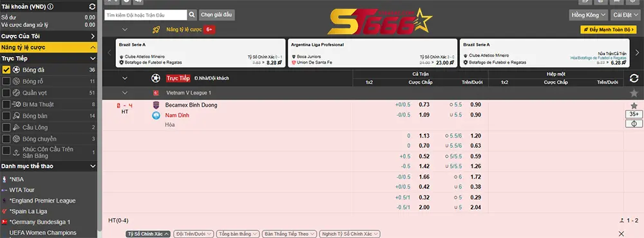Click the basketball icon beside Bóng rổ
The image size is (644, 238).
click(x=17, y=81)
